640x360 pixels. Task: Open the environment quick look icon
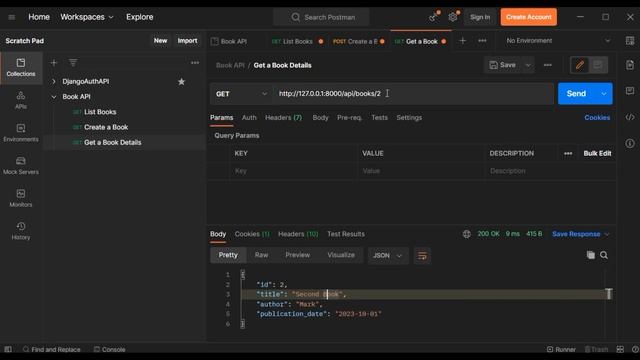point(630,41)
